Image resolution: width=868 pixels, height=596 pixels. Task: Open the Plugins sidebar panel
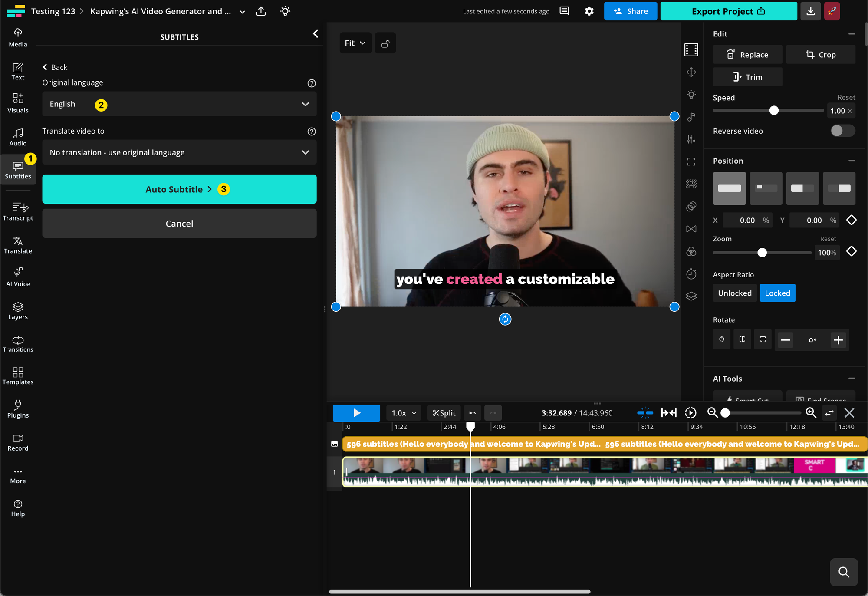(18, 409)
